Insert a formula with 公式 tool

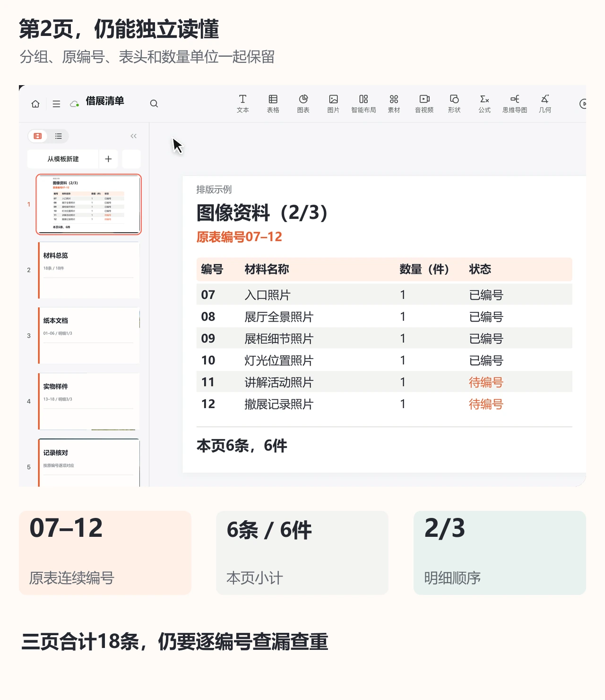pyautogui.click(x=484, y=104)
